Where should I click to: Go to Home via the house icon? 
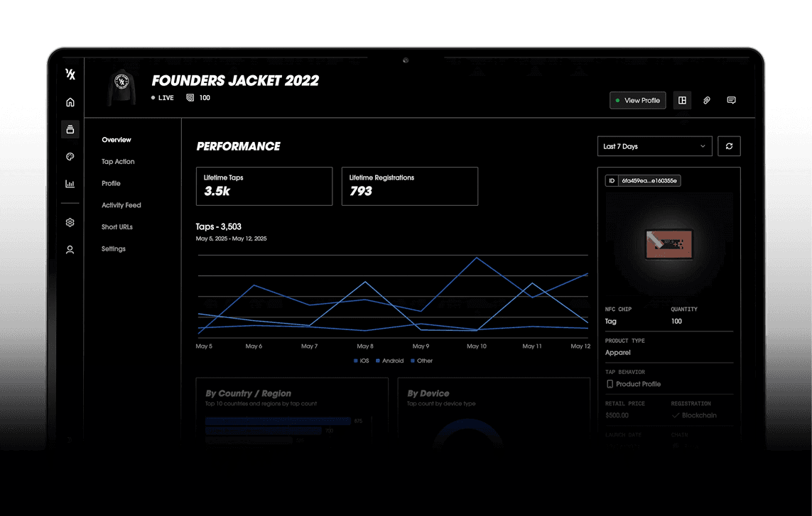click(70, 102)
